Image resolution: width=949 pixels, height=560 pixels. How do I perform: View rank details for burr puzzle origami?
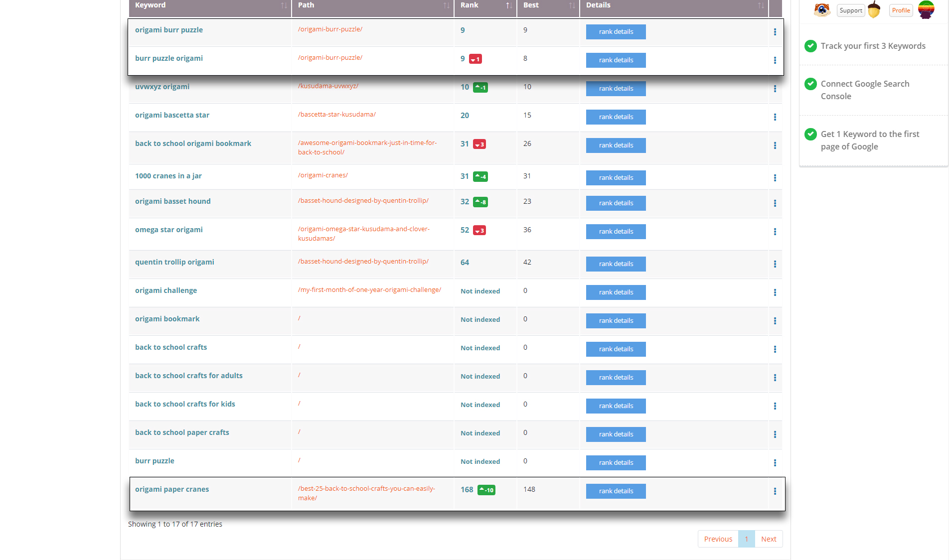(616, 60)
